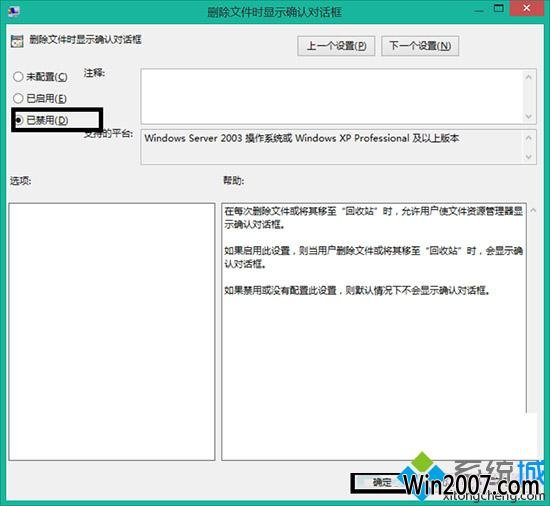The width and height of the screenshot is (550, 506).
Task: Click the supported platform text field
Action: point(331,147)
